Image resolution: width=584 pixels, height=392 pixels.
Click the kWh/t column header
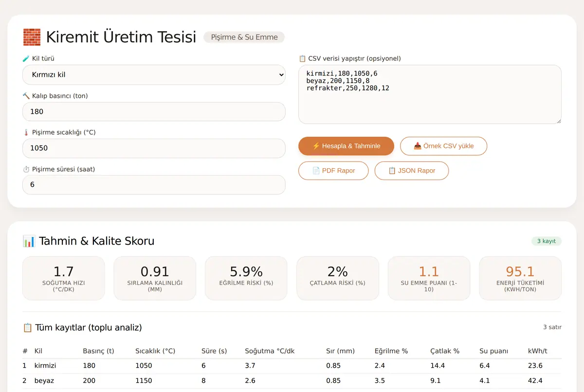point(538,351)
